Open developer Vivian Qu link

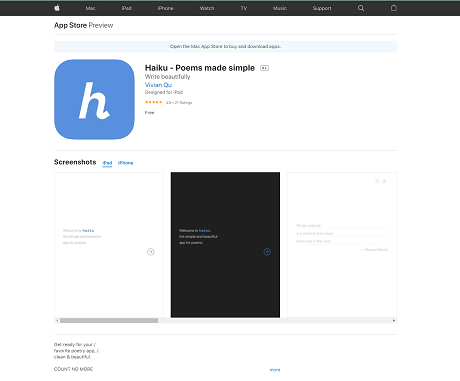point(158,85)
